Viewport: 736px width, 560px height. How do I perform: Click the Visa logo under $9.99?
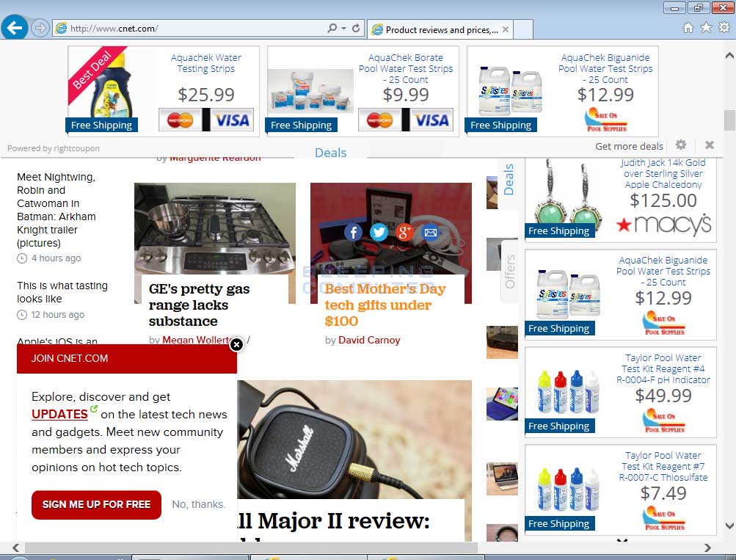coord(431,120)
